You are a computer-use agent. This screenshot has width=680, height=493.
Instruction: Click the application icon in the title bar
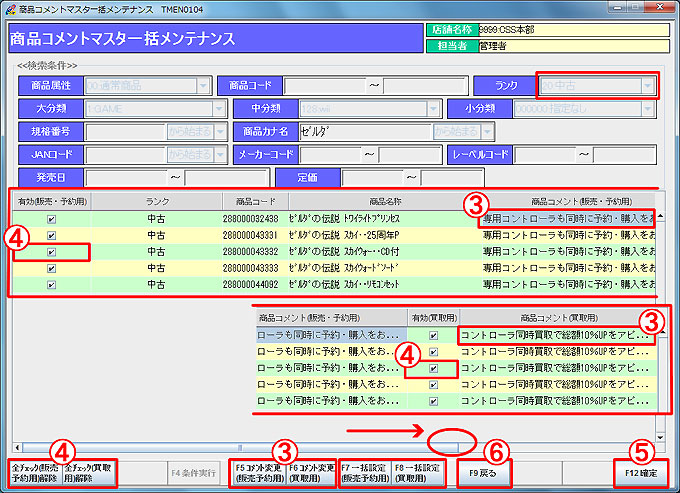11,9
